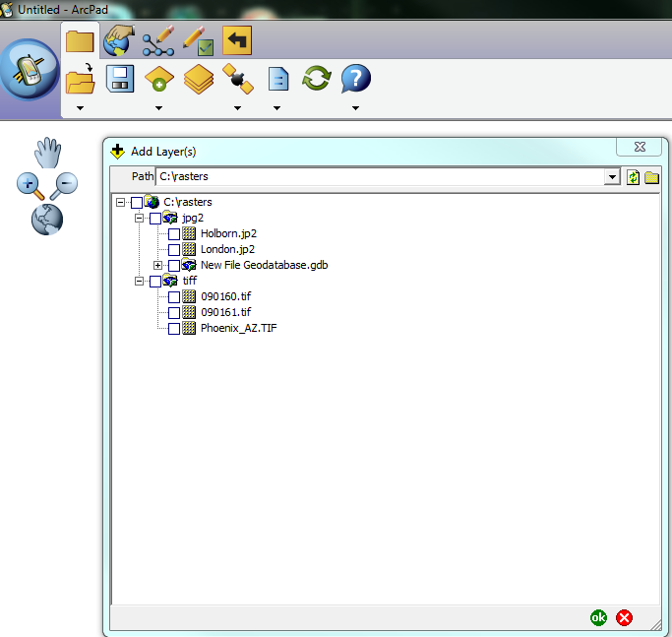Viewport: 672px width, 637px height.
Task: Check the tiff folder checkbox
Action: 155,282
